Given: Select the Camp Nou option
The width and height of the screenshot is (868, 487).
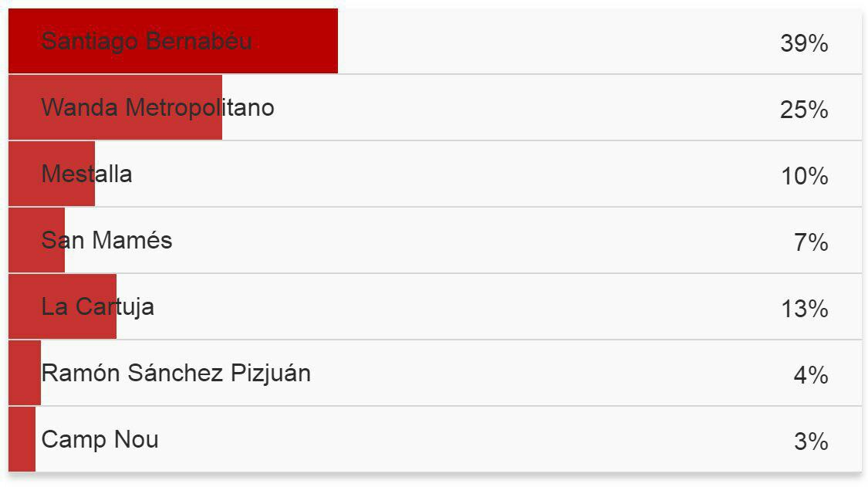Looking at the screenshot, I should 435,439.
